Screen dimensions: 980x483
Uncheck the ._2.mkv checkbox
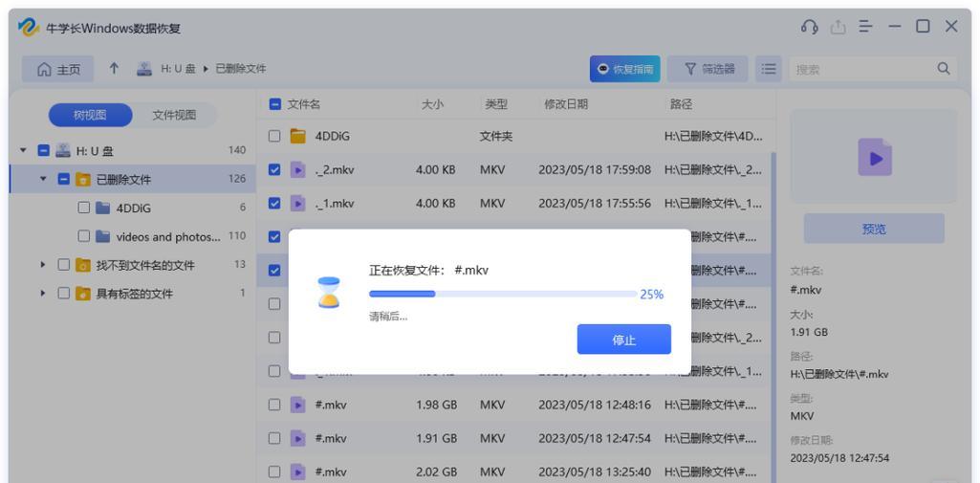tap(274, 169)
